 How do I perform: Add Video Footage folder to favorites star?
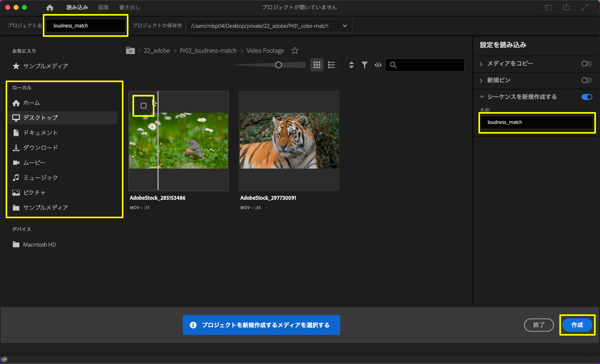(x=295, y=51)
